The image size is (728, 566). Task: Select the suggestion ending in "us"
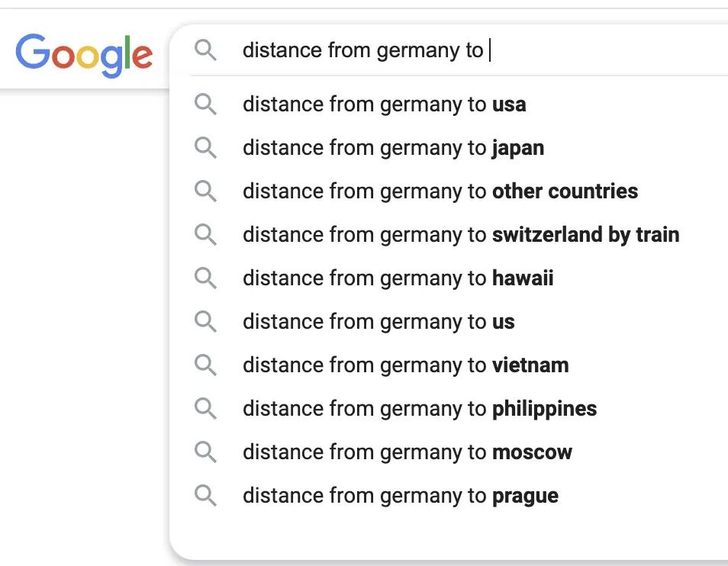point(378,321)
